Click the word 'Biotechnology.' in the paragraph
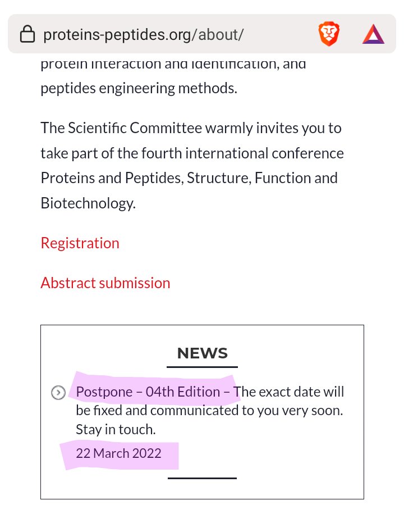Image resolution: width=404 pixels, height=532 pixels. point(88,203)
